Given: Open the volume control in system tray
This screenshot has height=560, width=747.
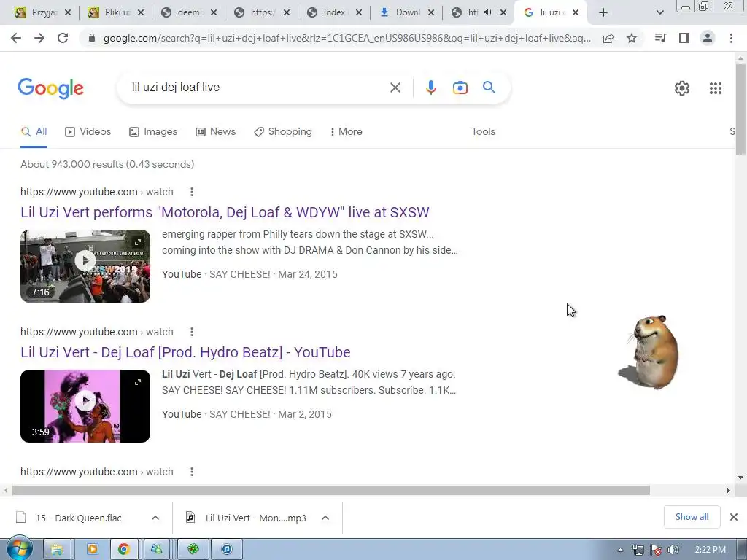Looking at the screenshot, I should tap(673, 550).
